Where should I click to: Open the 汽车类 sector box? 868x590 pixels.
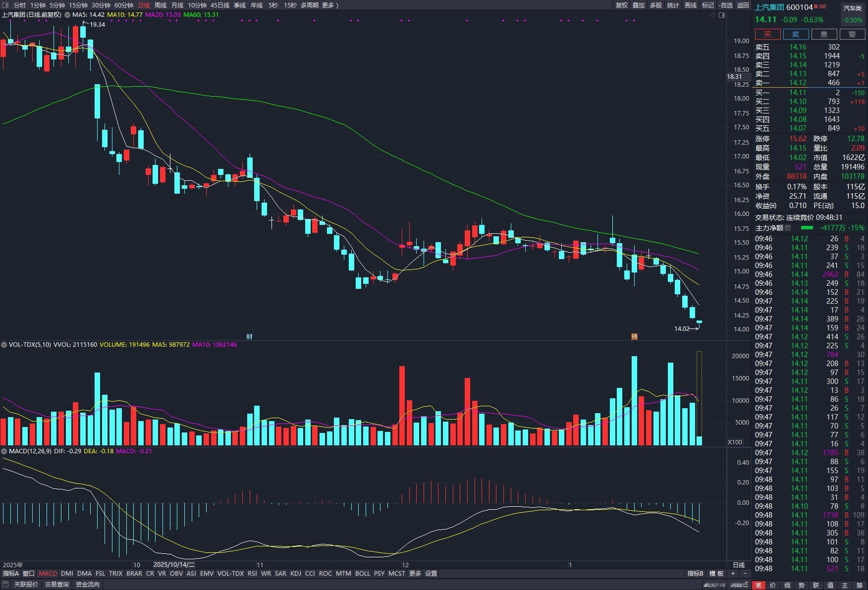point(853,14)
